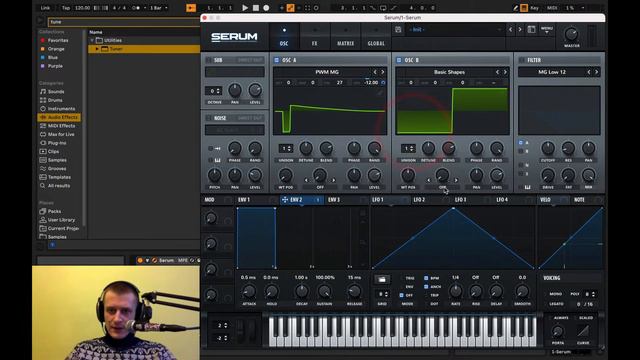Screen dimensions: 640x360
Task: Click the Tap tempo button
Action: (66, 8)
